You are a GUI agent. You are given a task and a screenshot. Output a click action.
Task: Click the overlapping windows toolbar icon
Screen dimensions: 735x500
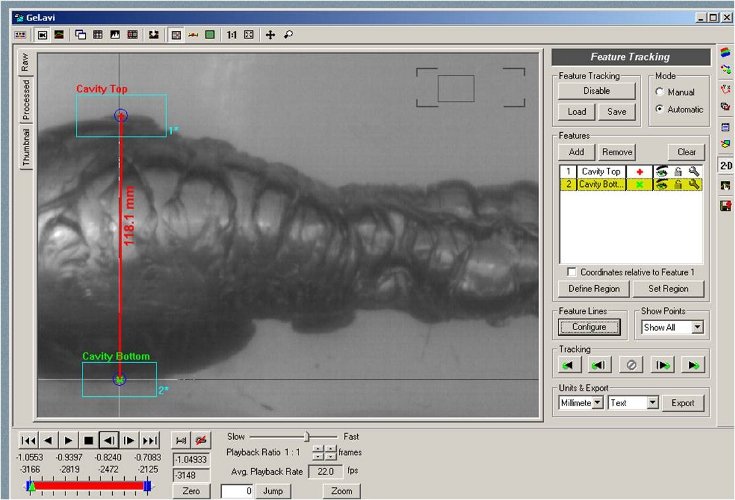click(80, 35)
